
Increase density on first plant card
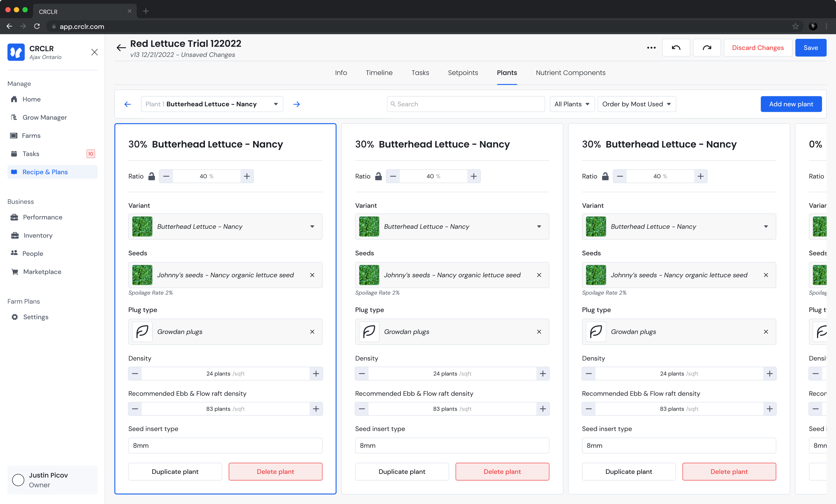click(x=316, y=374)
